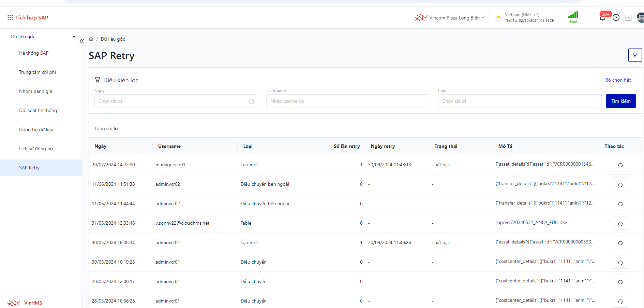Toggle the filter panel funnel button
This screenshot has width=644, height=308.
[635, 55]
